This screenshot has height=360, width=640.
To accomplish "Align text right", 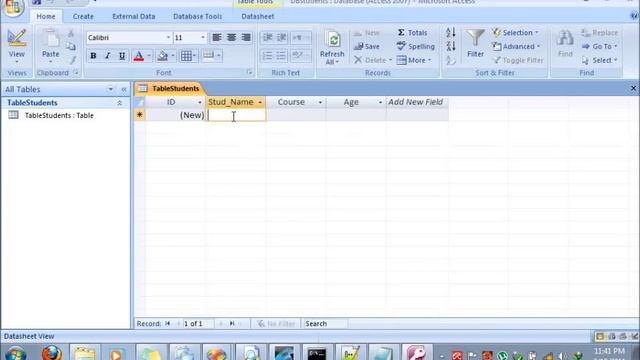I will (246, 38).
